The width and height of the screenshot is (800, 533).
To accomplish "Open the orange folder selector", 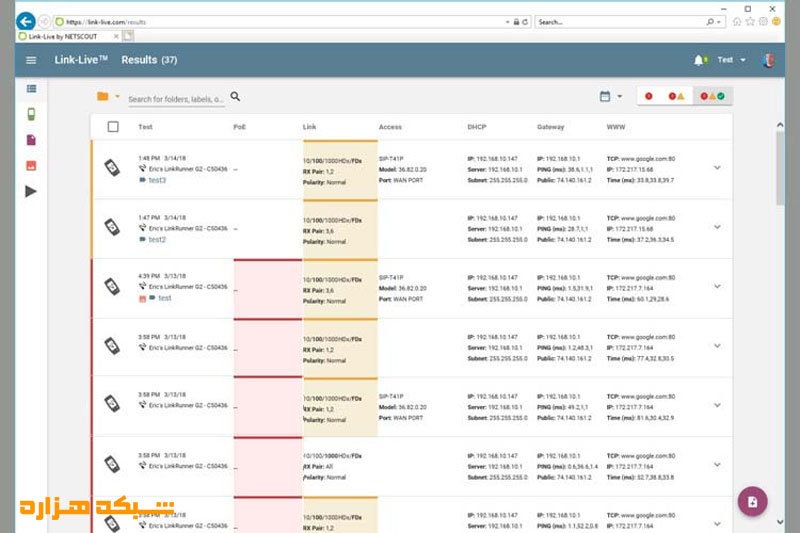I will [103, 96].
